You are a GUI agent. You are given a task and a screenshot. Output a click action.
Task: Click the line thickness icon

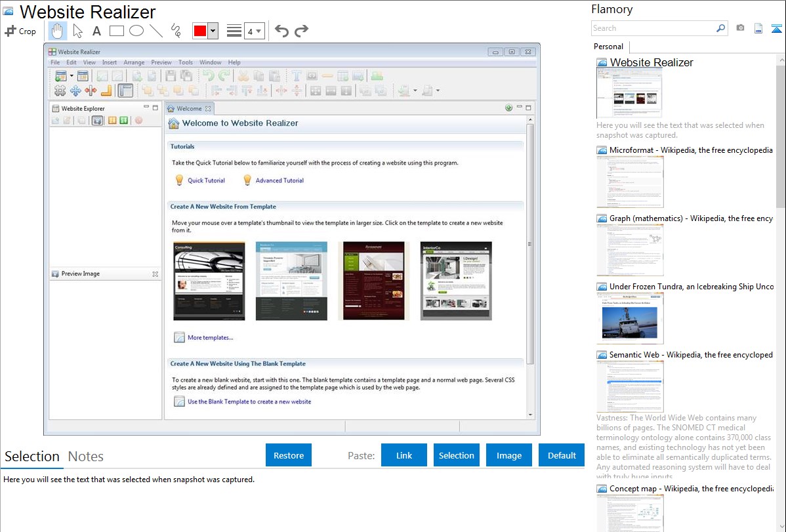pyautogui.click(x=234, y=31)
